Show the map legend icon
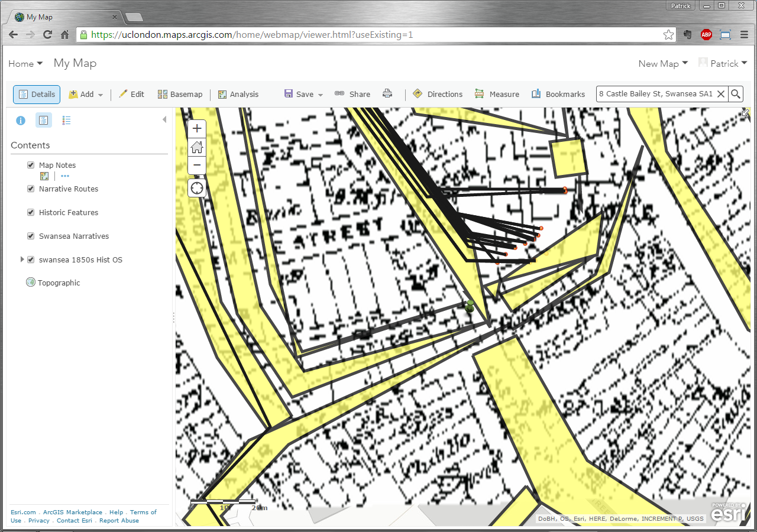This screenshot has width=757, height=532. click(66, 121)
